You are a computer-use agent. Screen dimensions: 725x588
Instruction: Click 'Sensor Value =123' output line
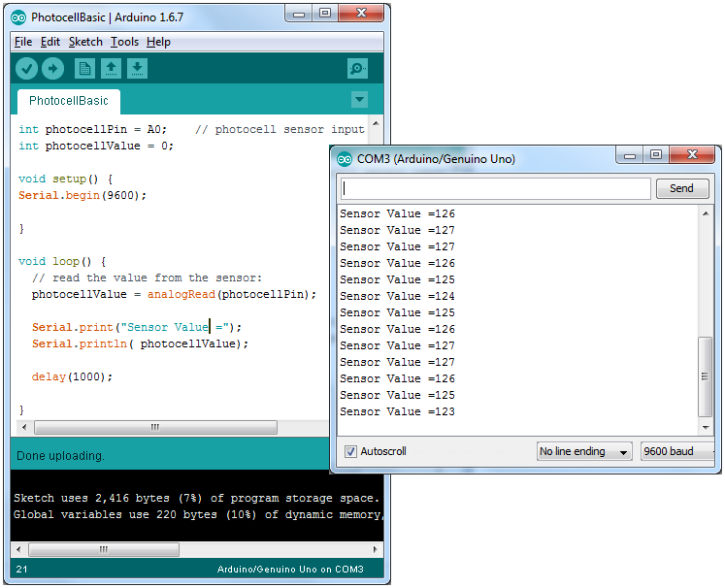pyautogui.click(x=398, y=411)
